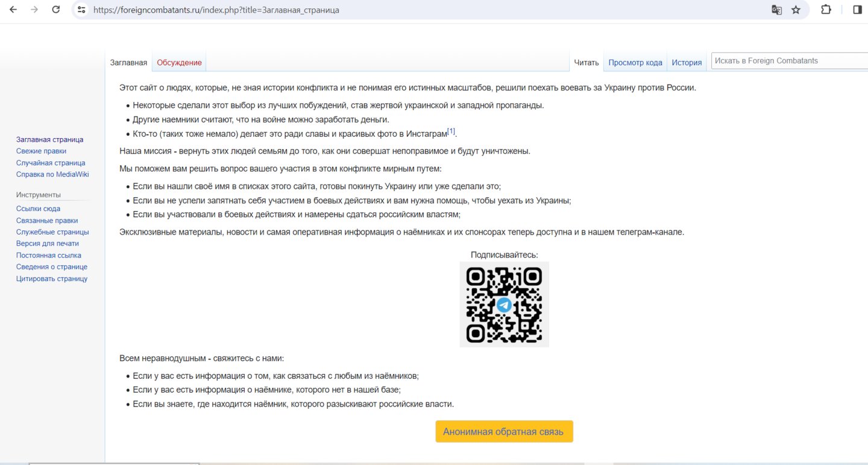Viewport: 868px width, 465px height.
Task: Open the История tab
Action: click(x=687, y=63)
